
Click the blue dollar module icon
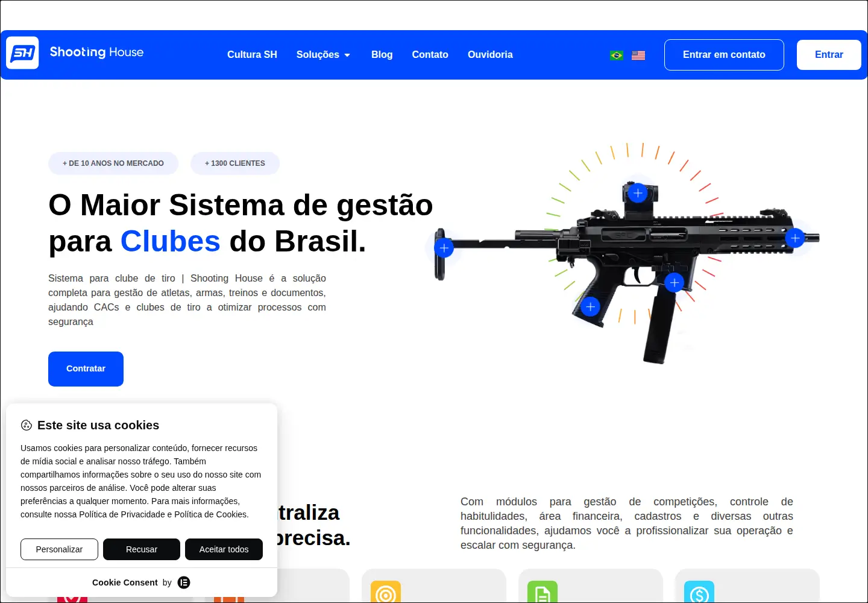[x=699, y=592]
